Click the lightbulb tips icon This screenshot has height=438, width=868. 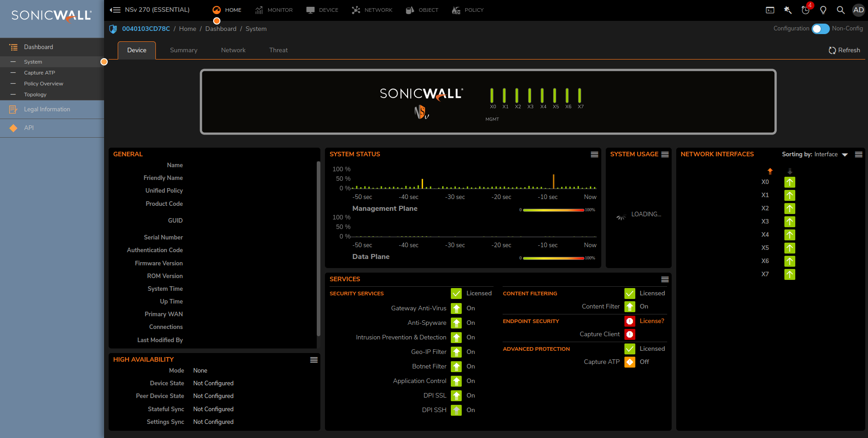pos(823,10)
